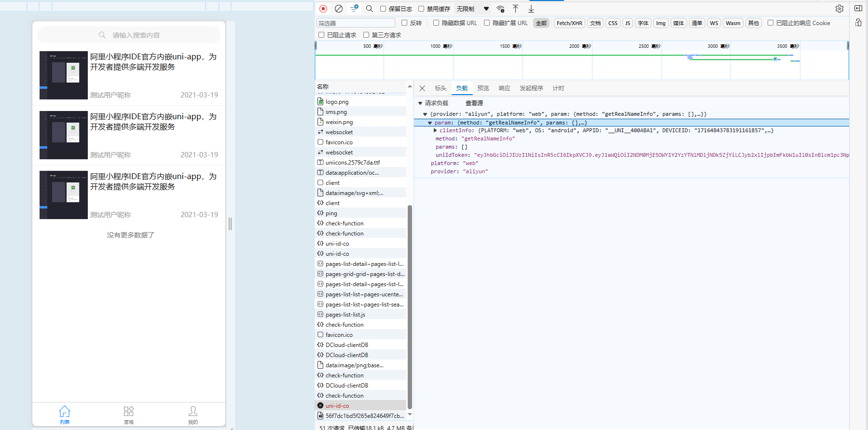Click the stop recording network log icon

(323, 9)
